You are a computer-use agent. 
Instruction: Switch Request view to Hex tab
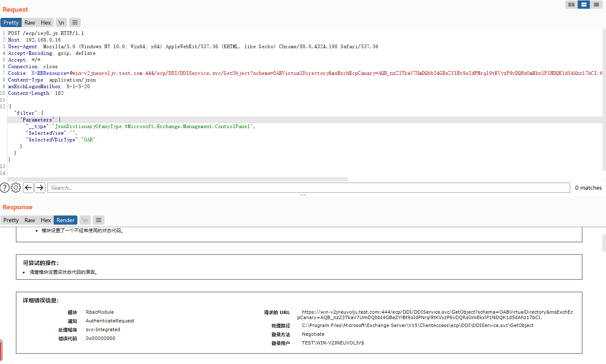(46, 22)
